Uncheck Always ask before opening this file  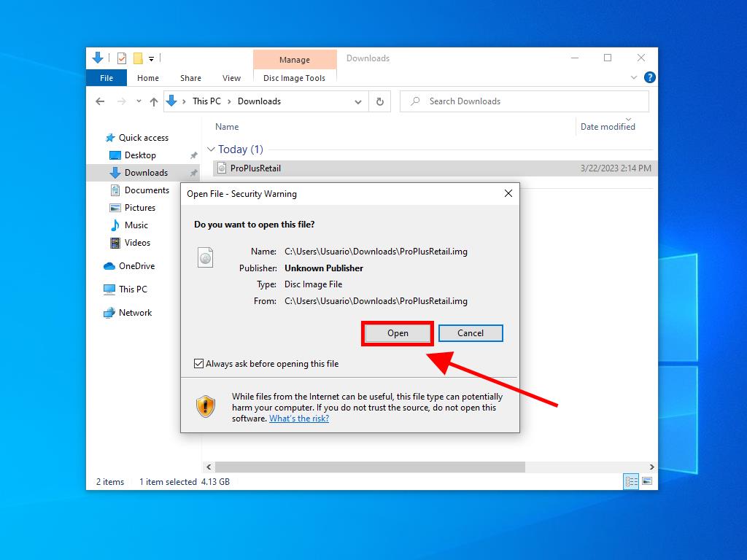199,363
